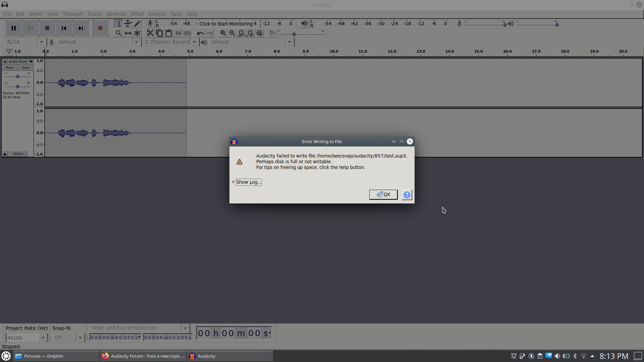
Task: Open the Transport menu
Action: (72, 14)
